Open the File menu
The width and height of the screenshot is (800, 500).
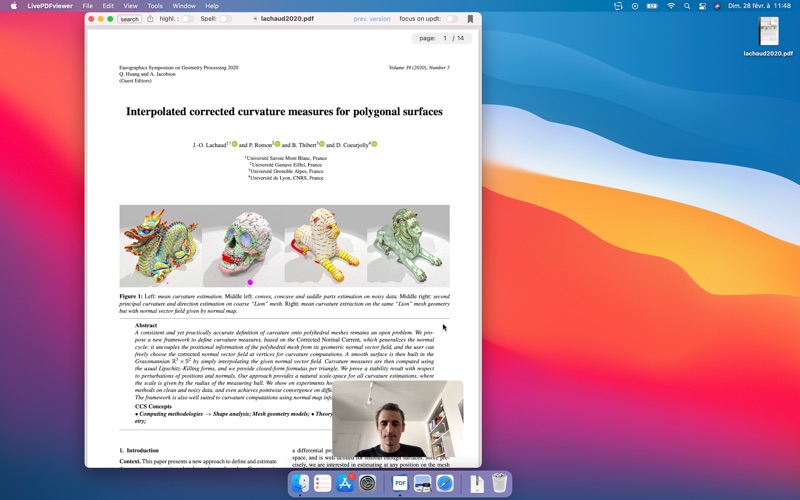[88, 6]
